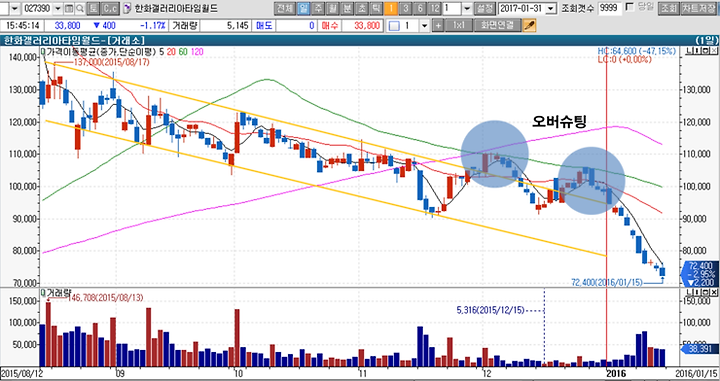Select the 틱 tick period toggle

click(376, 9)
